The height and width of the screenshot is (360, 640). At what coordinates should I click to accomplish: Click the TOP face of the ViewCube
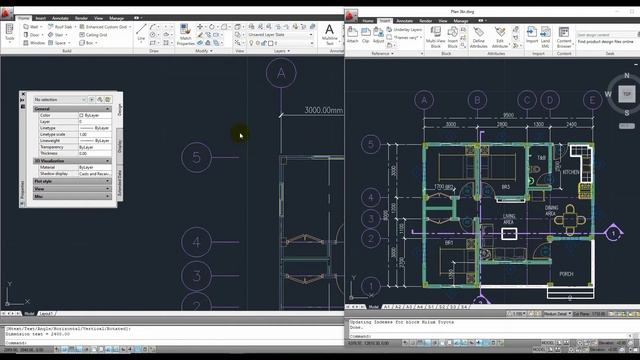pyautogui.click(x=627, y=94)
